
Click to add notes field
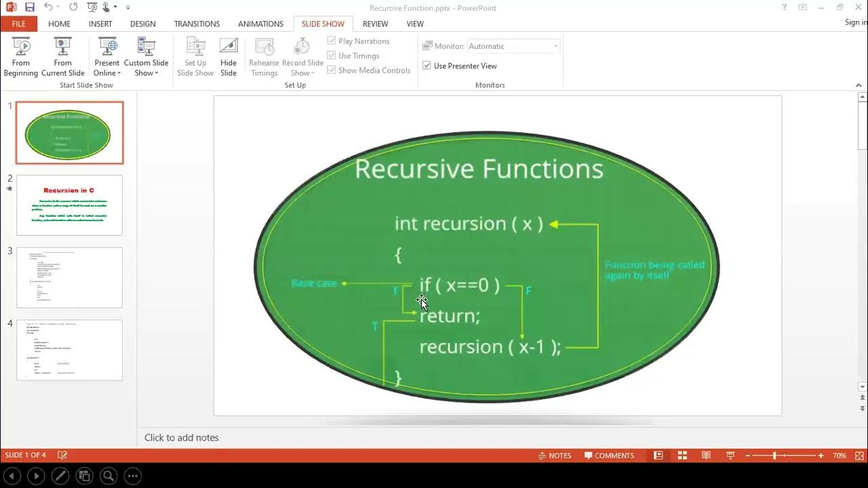181,438
